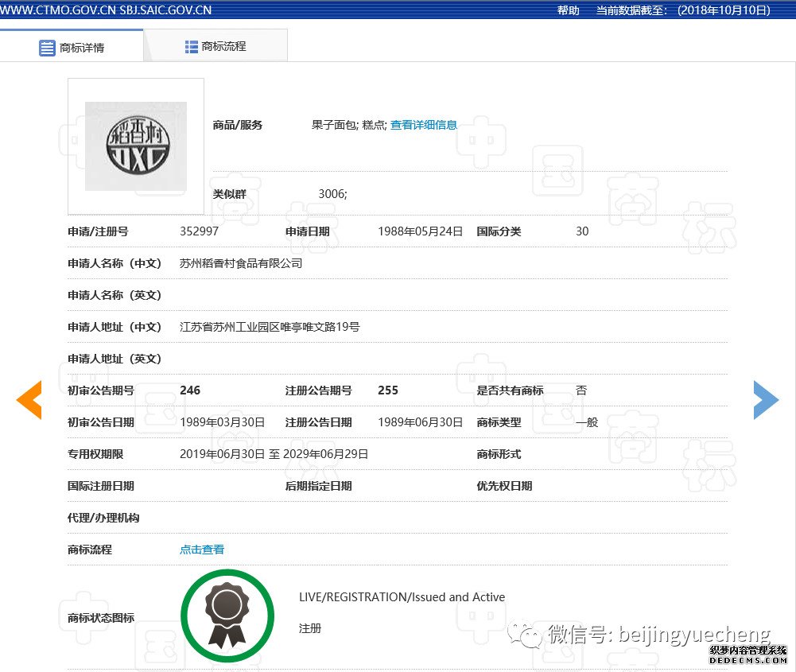The height and width of the screenshot is (672, 796).
Task: Select date 1989年06月30日
Action: [x=420, y=422]
